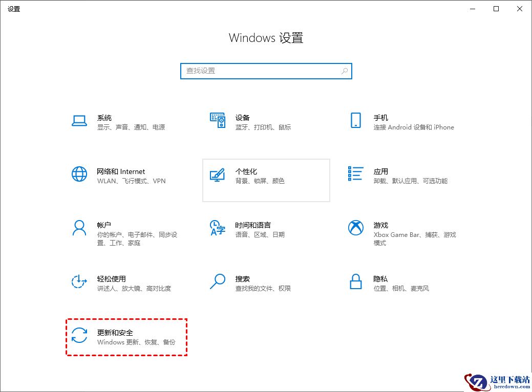Image resolution: width=532 pixels, height=392 pixels.
Task: Minimize the 设置 window
Action: coord(473,9)
